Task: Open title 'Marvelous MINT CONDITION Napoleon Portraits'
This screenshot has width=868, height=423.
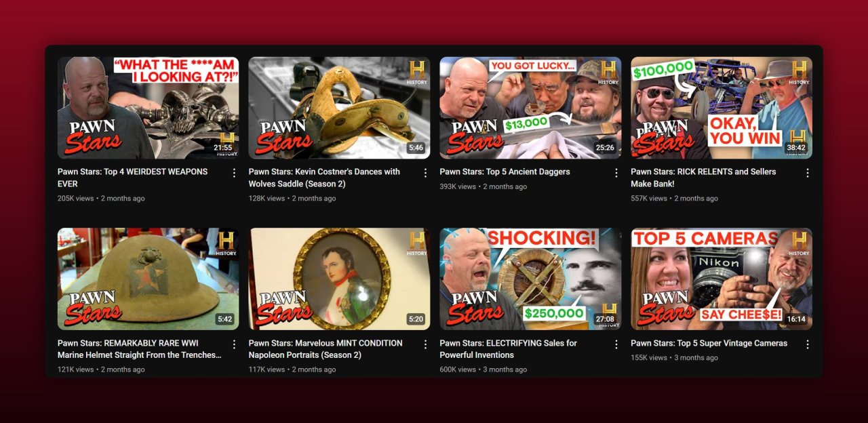Action: click(x=325, y=349)
